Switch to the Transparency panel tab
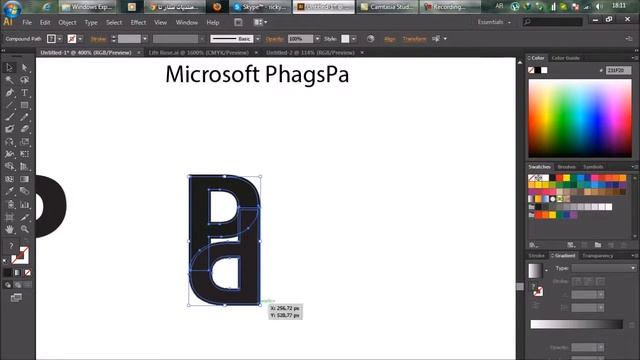 (598, 256)
